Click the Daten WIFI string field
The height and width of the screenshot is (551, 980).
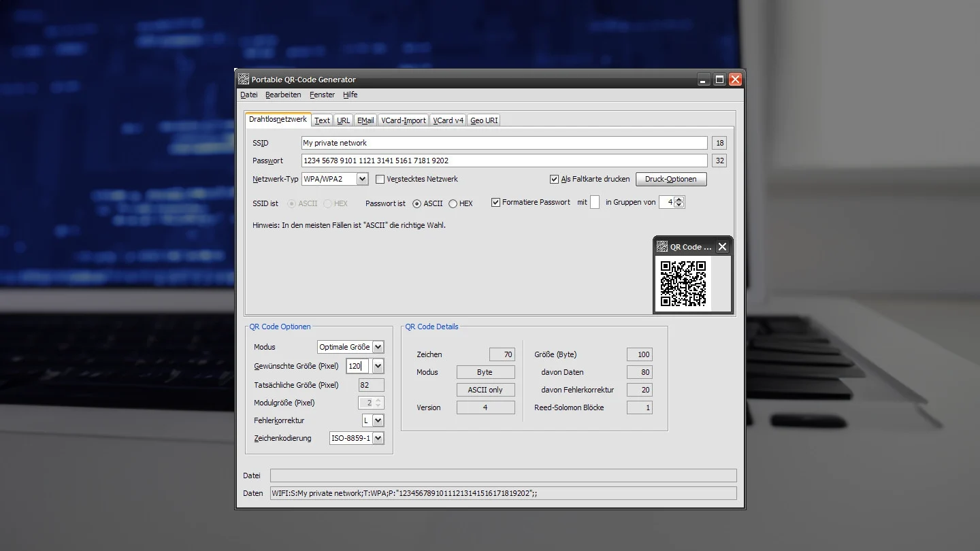(504, 493)
